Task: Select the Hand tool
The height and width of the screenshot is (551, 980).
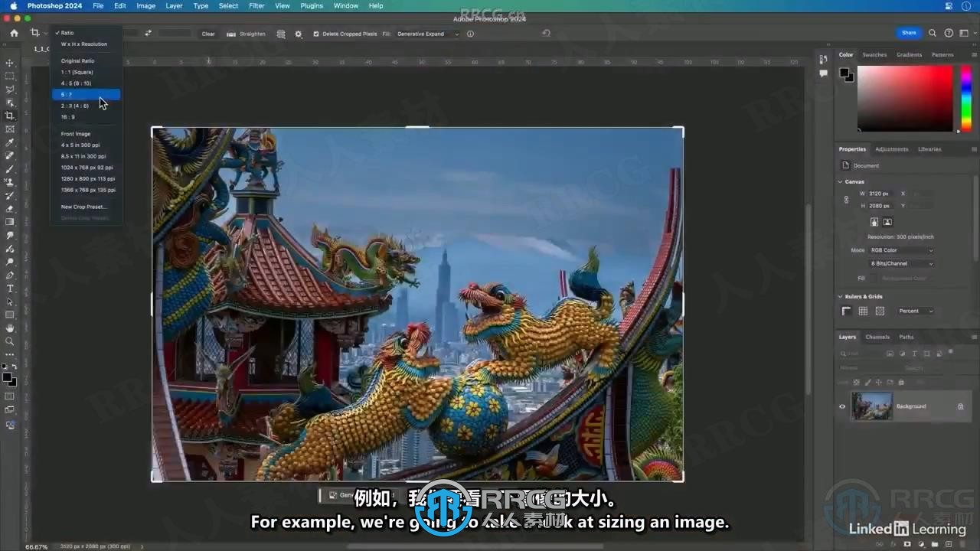Action: 10,328
